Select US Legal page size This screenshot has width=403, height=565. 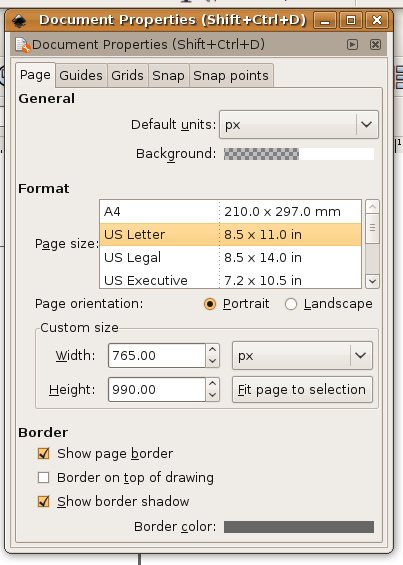[230, 258]
